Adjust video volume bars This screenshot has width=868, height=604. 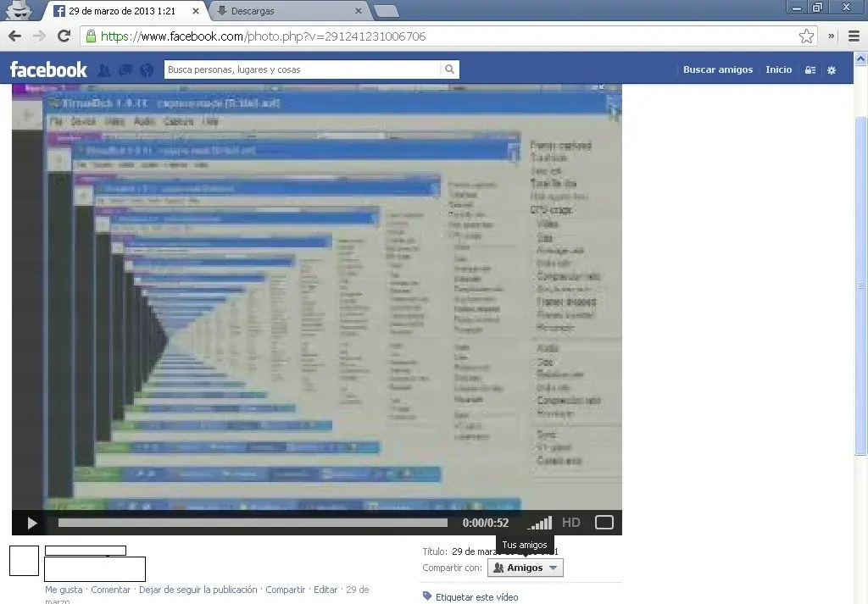(540, 523)
